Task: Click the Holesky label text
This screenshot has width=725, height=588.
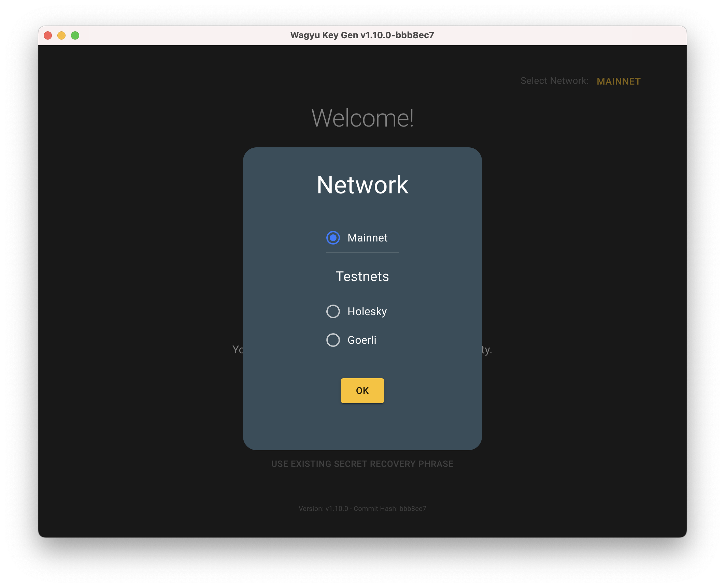Action: [367, 311]
